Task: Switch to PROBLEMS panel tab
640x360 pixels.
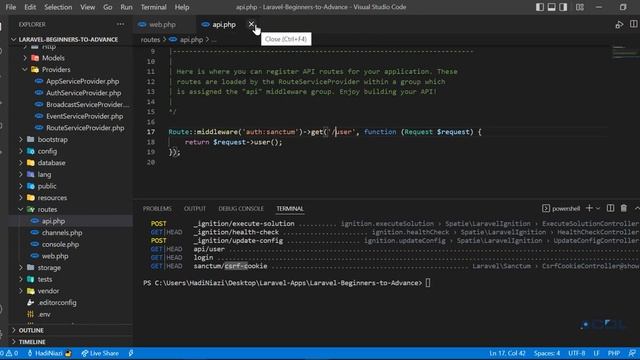Action: click(157, 209)
